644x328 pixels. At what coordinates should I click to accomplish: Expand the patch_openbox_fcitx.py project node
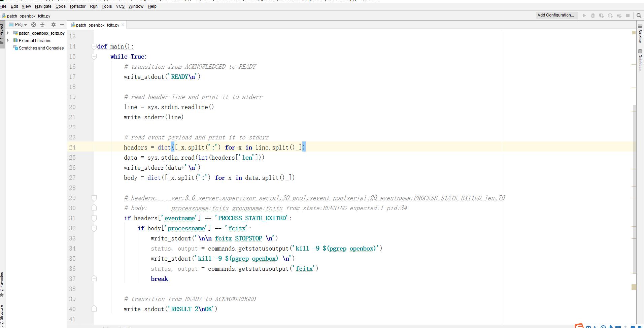point(8,33)
